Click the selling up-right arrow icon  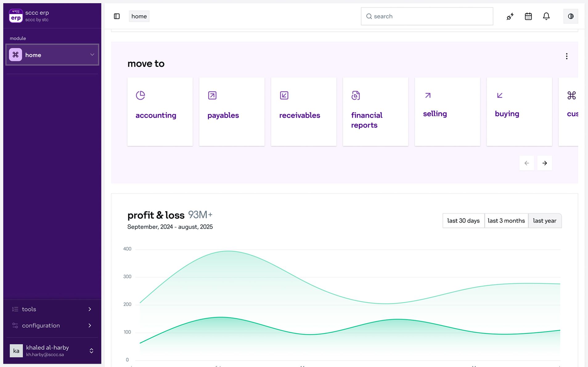click(428, 95)
